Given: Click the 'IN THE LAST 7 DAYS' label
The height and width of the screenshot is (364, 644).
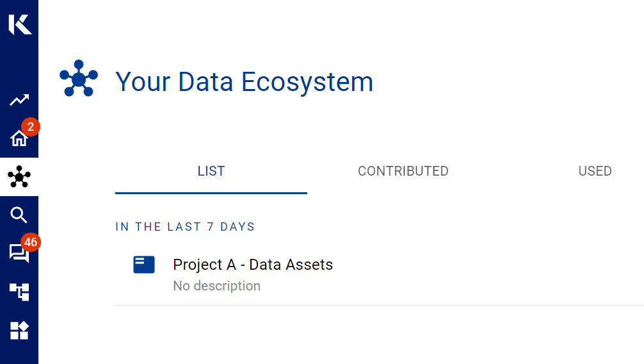Looking at the screenshot, I should 185,227.
